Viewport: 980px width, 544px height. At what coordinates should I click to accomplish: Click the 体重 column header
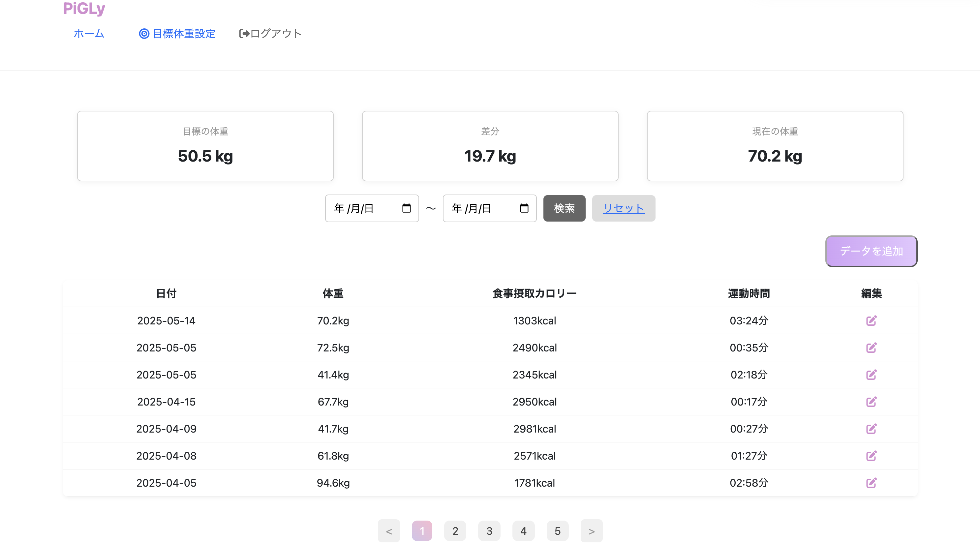[x=333, y=293]
